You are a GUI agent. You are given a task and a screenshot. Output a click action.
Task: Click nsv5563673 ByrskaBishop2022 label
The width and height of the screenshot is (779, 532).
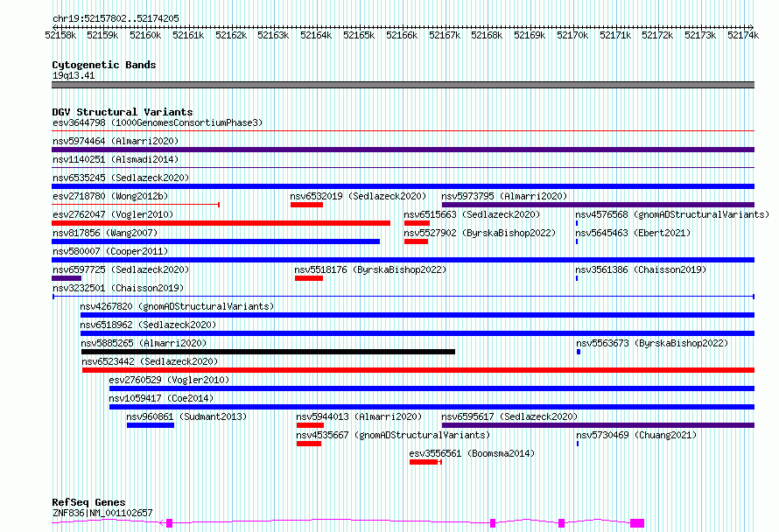pyautogui.click(x=652, y=343)
